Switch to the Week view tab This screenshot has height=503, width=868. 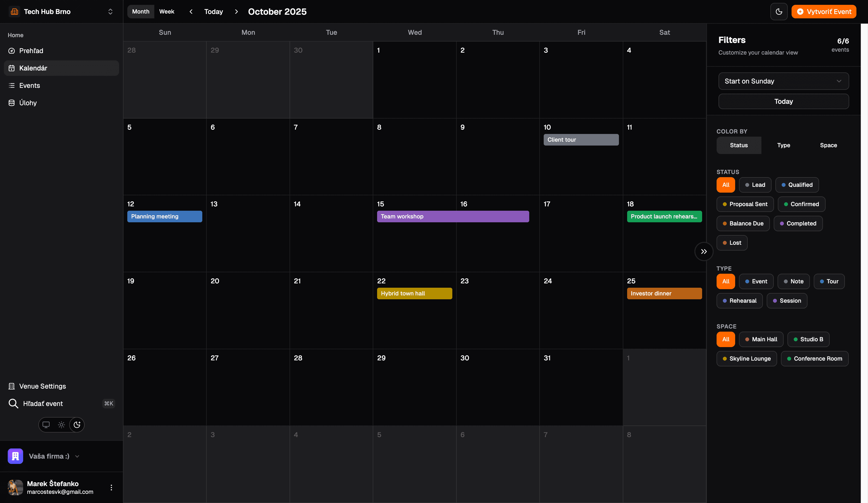pos(167,12)
